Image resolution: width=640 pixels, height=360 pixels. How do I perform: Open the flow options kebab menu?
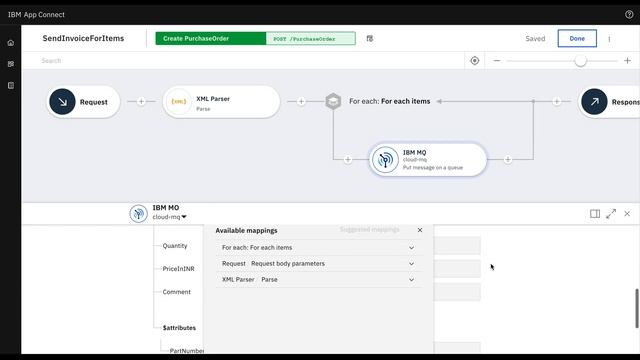click(609, 39)
